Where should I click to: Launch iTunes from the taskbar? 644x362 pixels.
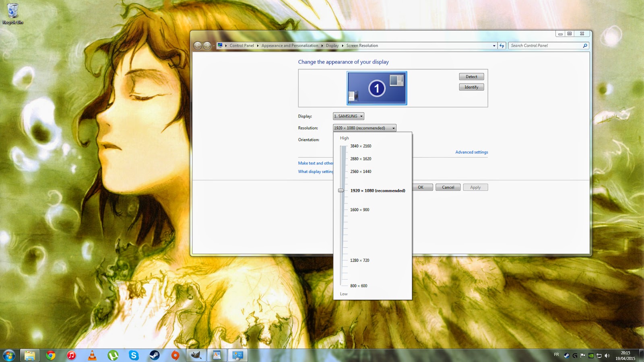(x=71, y=355)
